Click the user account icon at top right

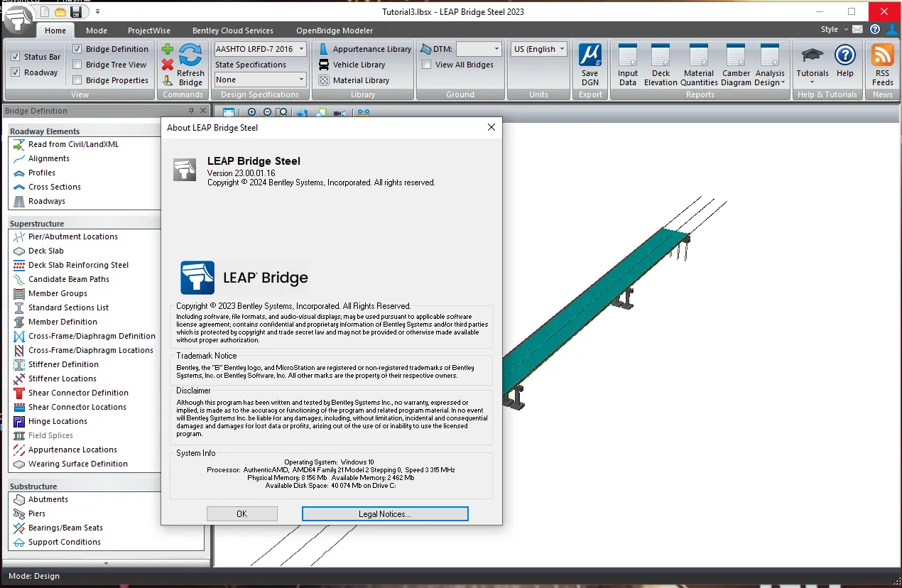coord(892,30)
